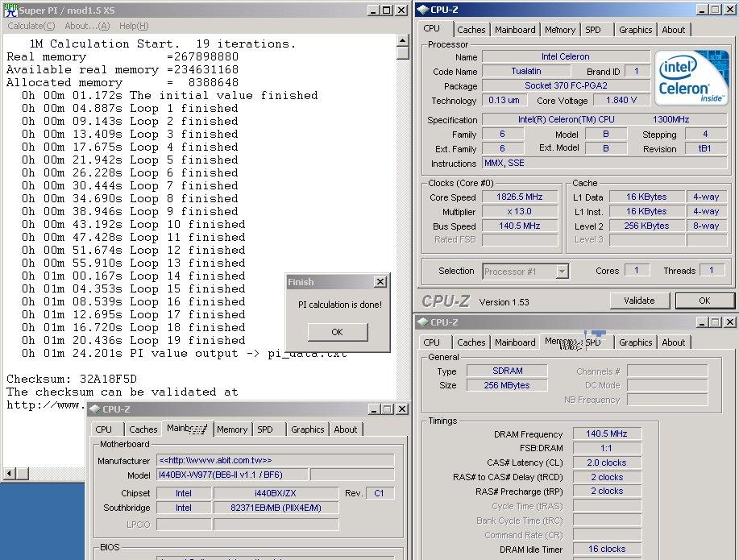Click OK button in top CPU-Z window
The image size is (739, 560).
[x=704, y=301]
